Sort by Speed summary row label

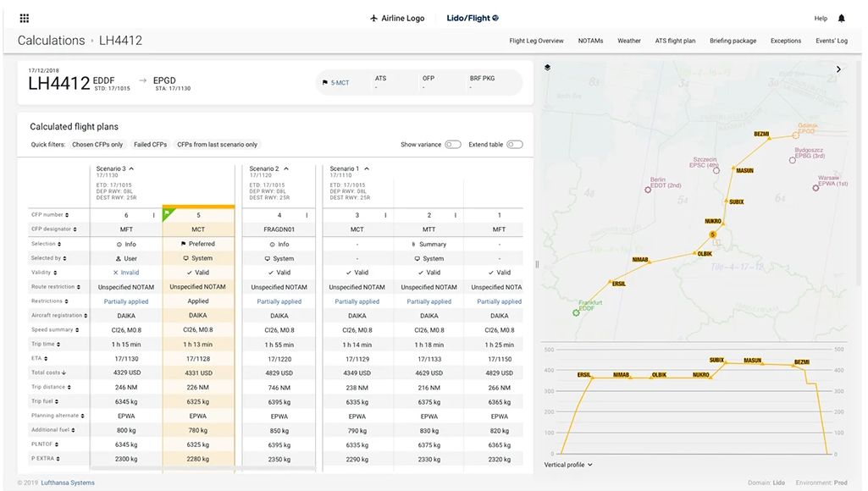[x=55, y=330]
